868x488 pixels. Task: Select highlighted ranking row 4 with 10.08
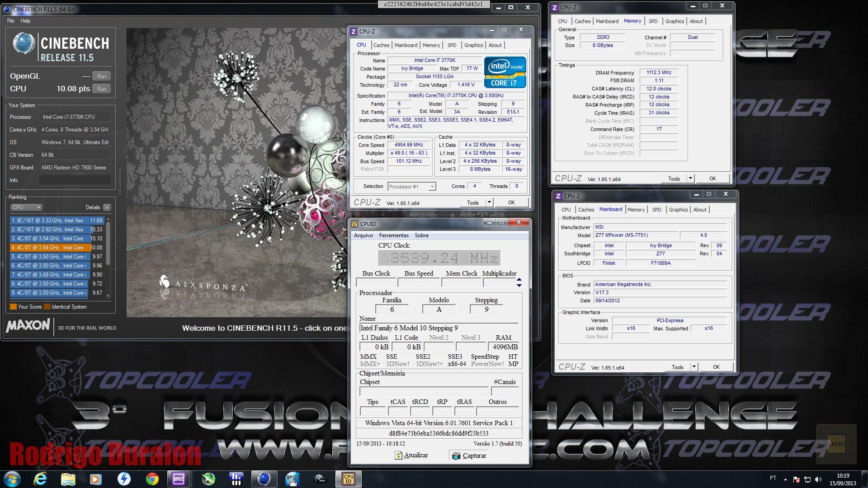coord(57,248)
